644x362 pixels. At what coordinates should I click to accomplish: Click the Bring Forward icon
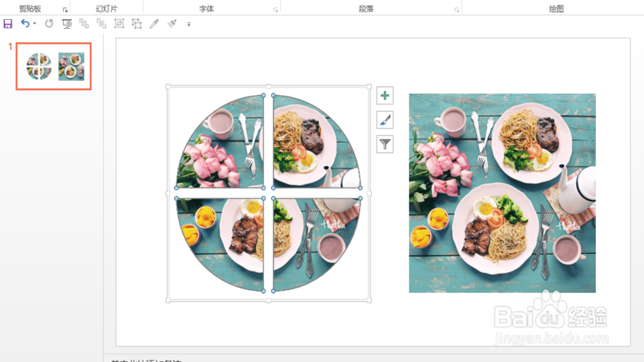click(84, 23)
